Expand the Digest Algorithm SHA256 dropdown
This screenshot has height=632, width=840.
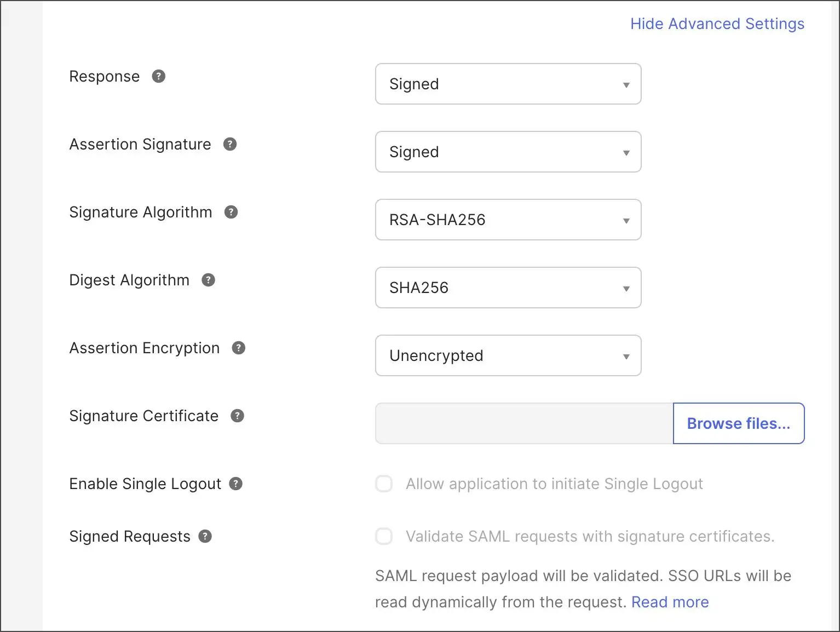point(508,288)
